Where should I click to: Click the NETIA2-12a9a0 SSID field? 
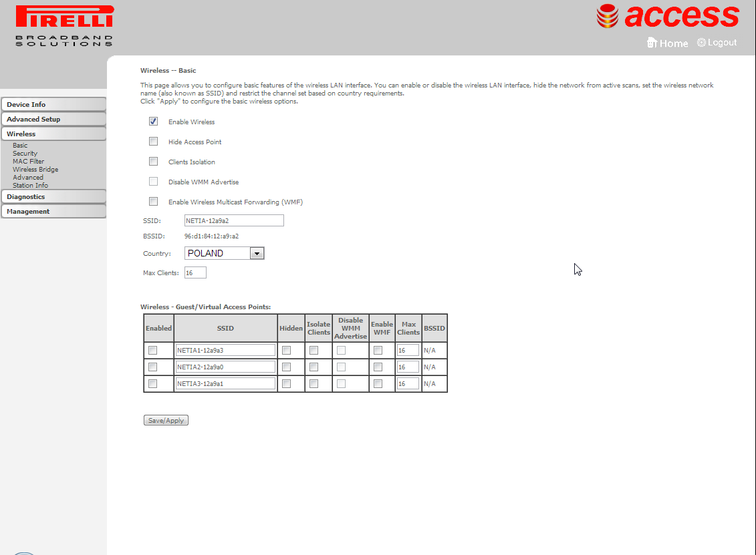(x=226, y=367)
